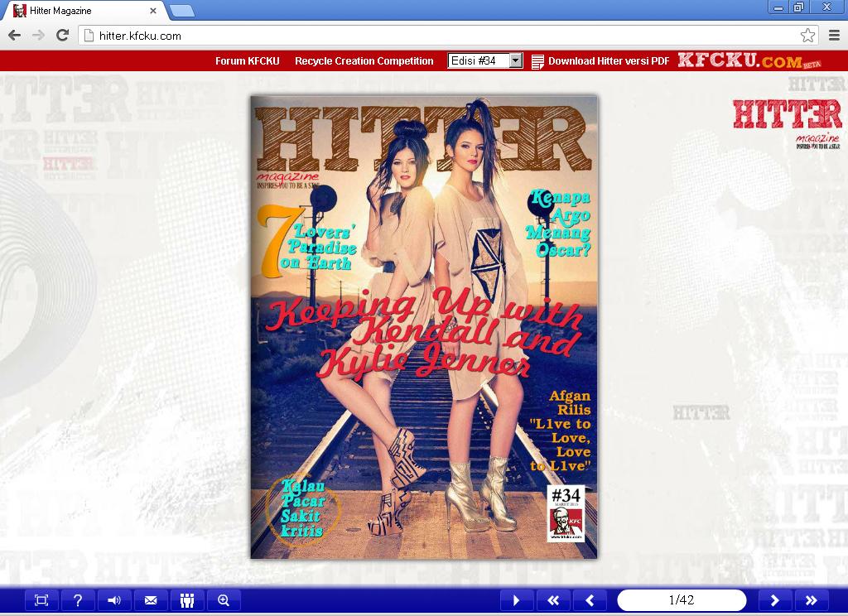Open the Chrome hamburger menu
This screenshot has height=616, width=848.
[x=835, y=36]
